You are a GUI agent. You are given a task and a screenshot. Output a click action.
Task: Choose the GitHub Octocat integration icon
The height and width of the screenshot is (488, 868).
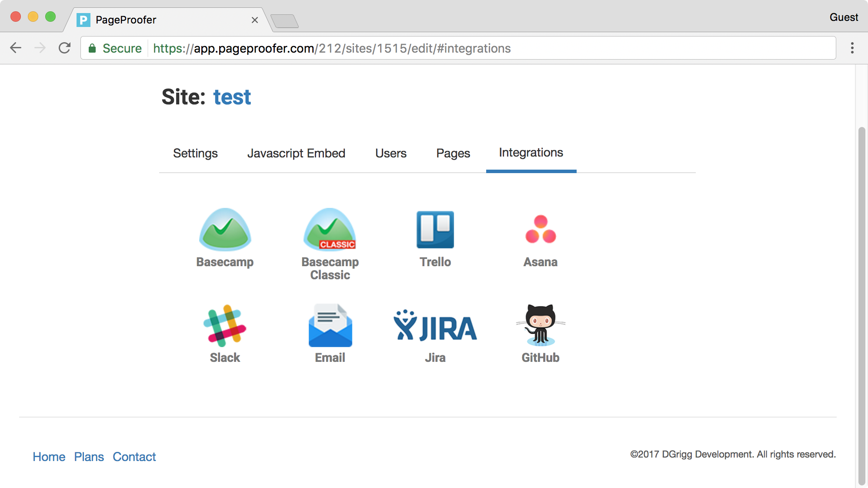(541, 325)
